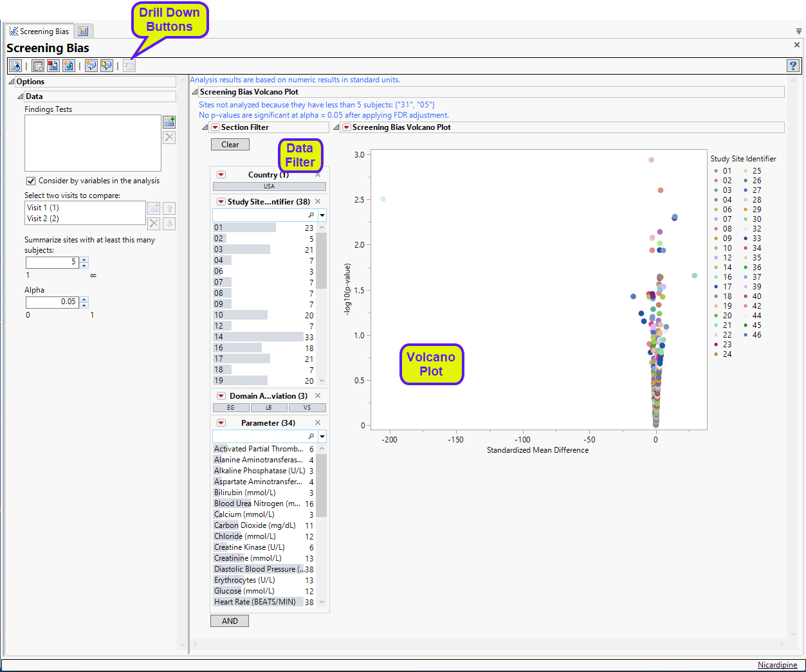Add a Findings Tests entry with plus icon
The image size is (806, 672).
pyautogui.click(x=169, y=122)
